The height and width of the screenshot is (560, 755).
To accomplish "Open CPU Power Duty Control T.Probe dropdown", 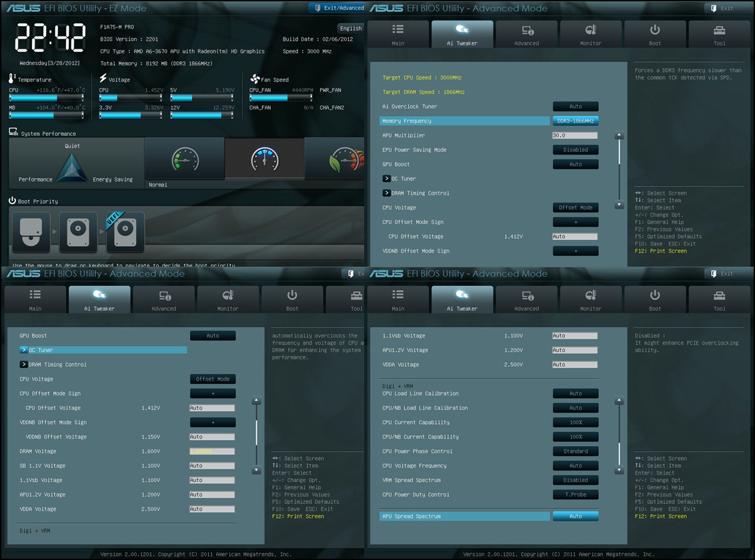I will click(x=576, y=494).
